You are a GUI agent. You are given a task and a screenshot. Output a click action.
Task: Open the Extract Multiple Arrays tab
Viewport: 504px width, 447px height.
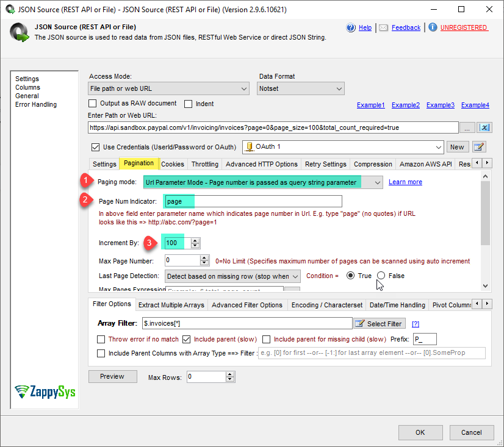click(171, 305)
